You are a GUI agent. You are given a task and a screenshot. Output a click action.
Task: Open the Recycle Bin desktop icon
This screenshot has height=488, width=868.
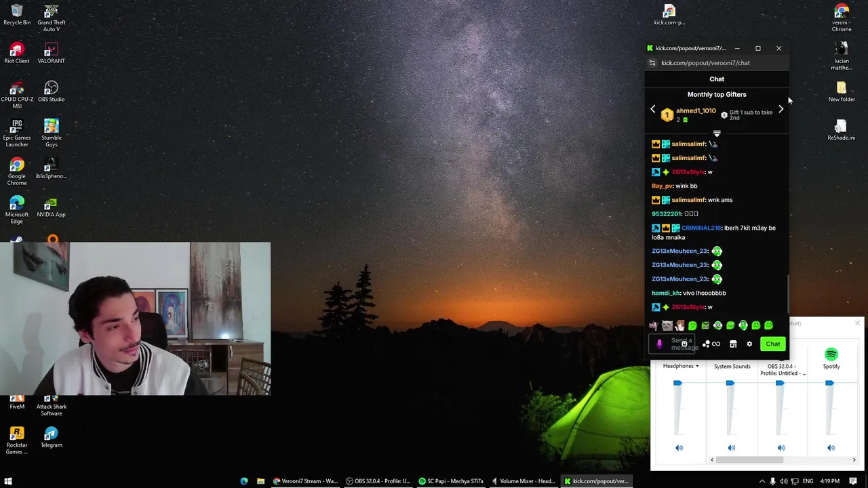click(x=17, y=14)
